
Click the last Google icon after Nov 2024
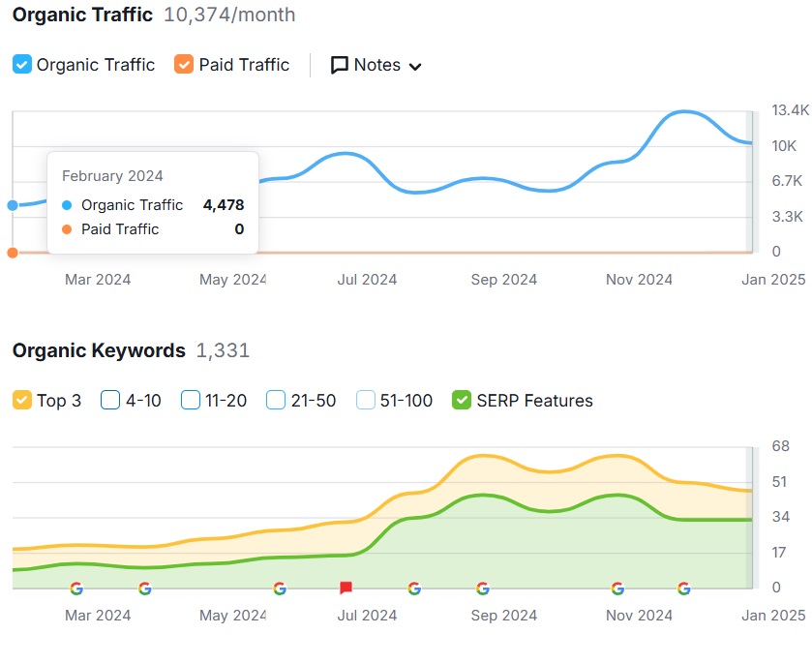tap(684, 588)
